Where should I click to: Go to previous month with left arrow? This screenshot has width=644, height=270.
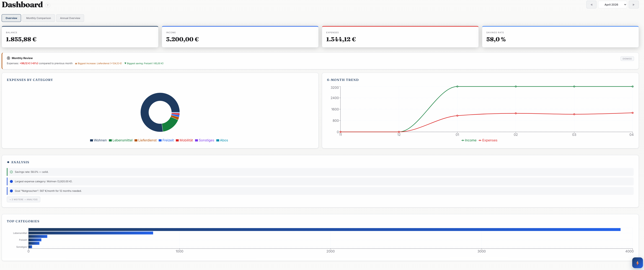coord(591,5)
